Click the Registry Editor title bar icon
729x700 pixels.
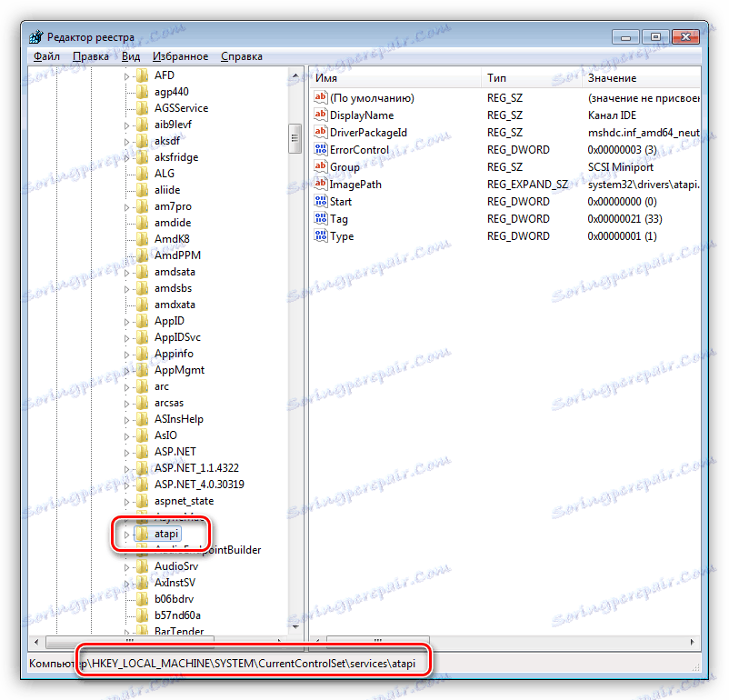[x=35, y=36]
